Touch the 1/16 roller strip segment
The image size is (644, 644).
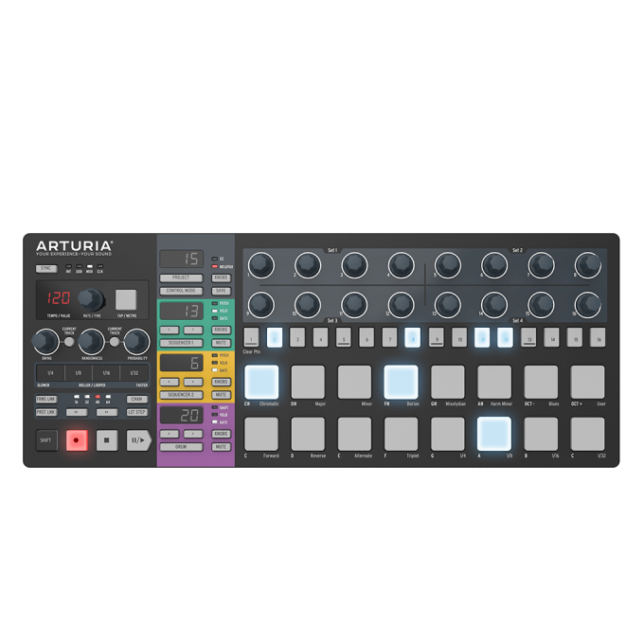point(106,373)
